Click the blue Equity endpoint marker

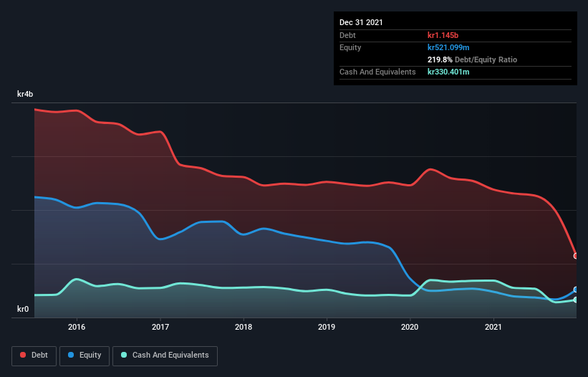tap(576, 290)
